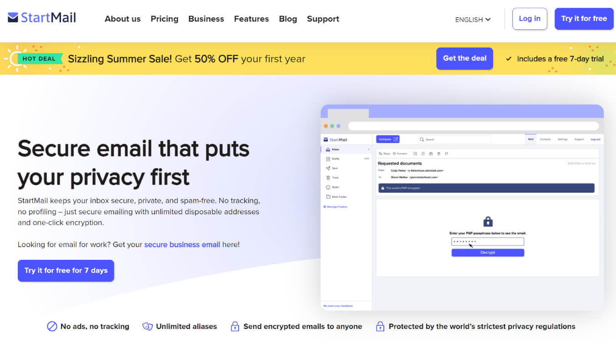Expand the ENGLISH language dropdown

[473, 20]
